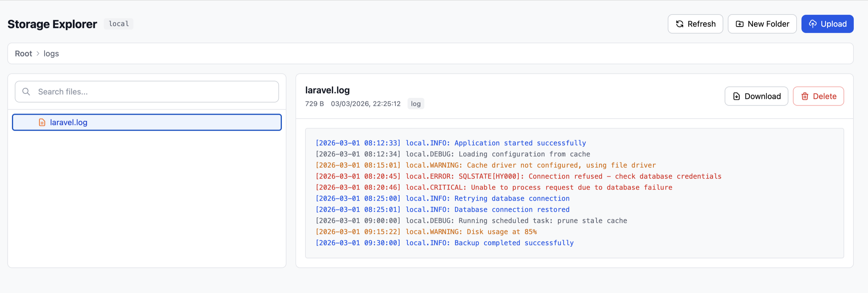Refresh the storage explorer
Image resolution: width=868 pixels, height=293 pixels.
point(695,24)
